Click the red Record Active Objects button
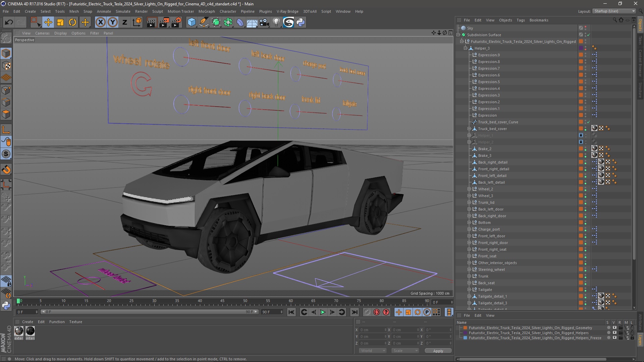Screen dimensions: 644x362 click(367, 312)
